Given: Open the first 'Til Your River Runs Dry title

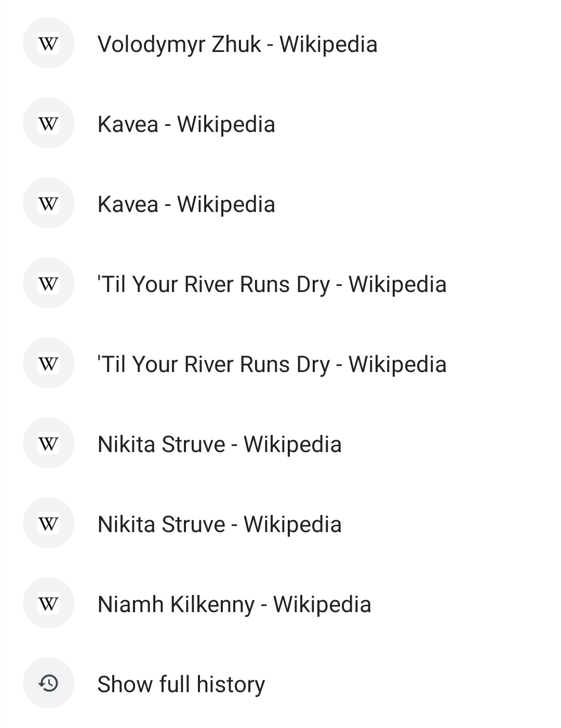Looking at the screenshot, I should point(272,284).
